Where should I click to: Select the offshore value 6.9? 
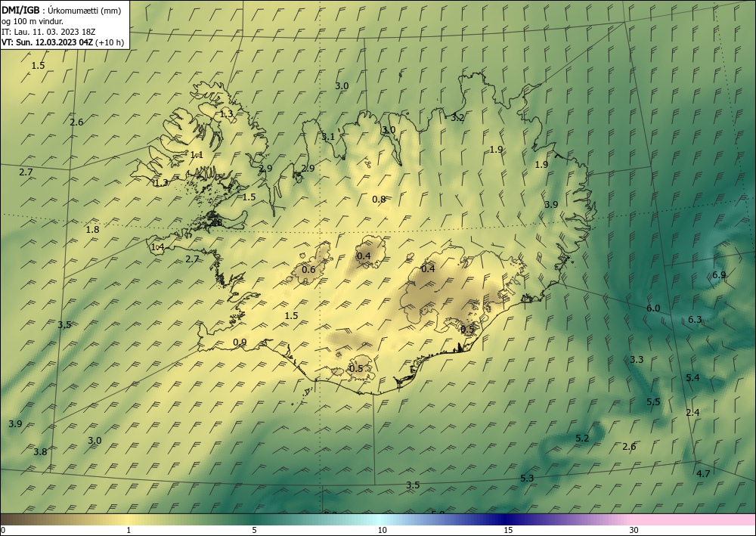click(x=719, y=274)
